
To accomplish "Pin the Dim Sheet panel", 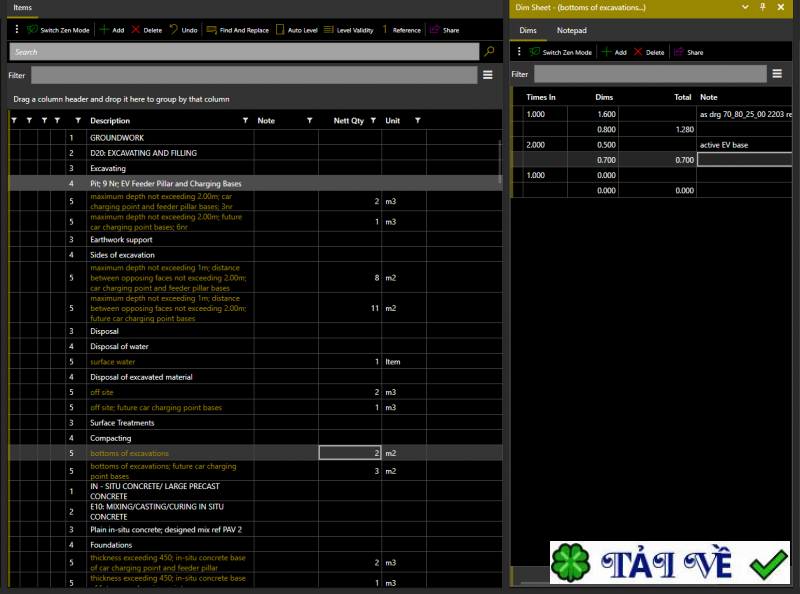I will click(763, 7).
